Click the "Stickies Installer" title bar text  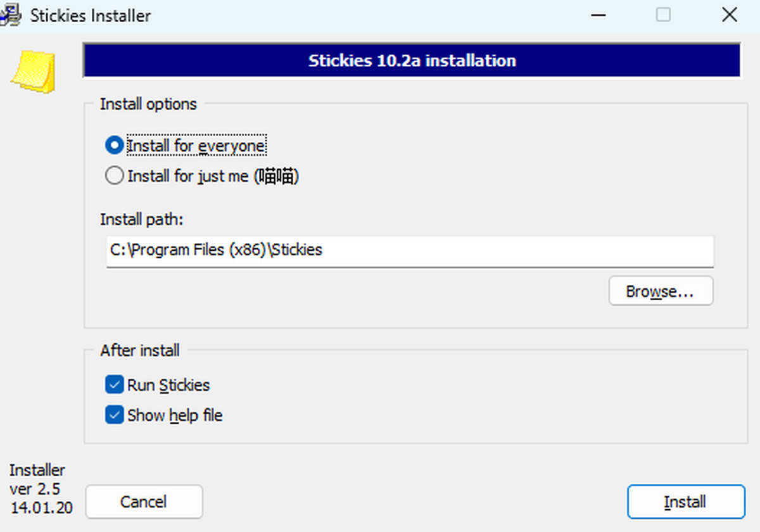coord(91,15)
